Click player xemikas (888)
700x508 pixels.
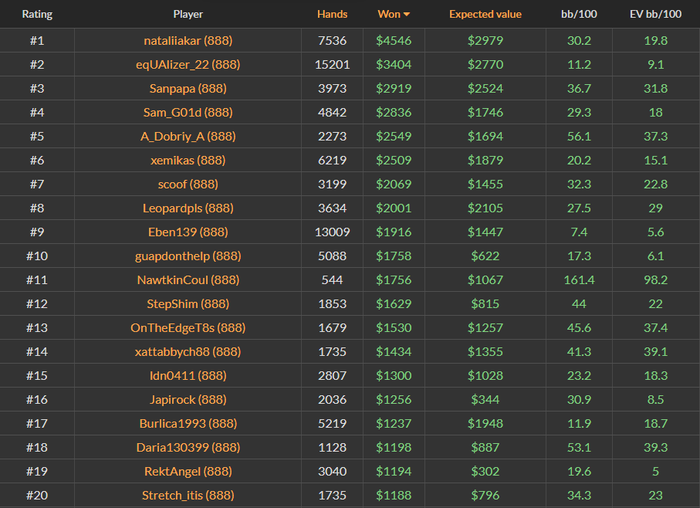(188, 161)
